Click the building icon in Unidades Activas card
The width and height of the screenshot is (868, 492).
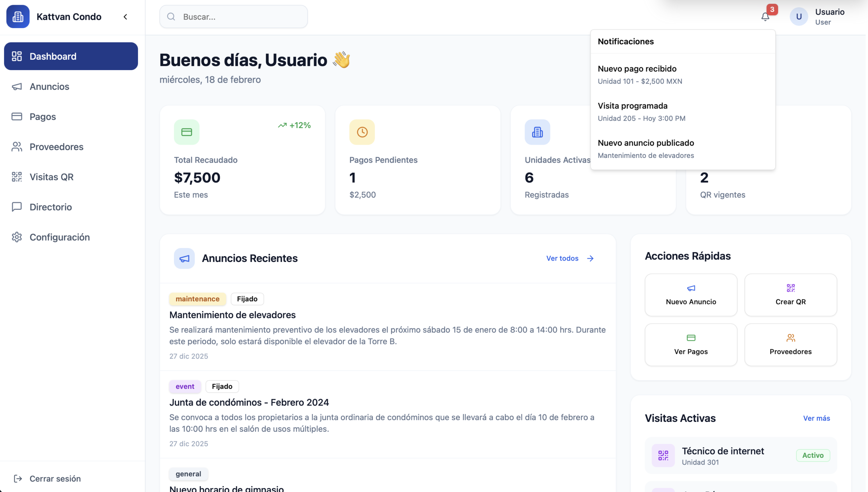coord(537,132)
